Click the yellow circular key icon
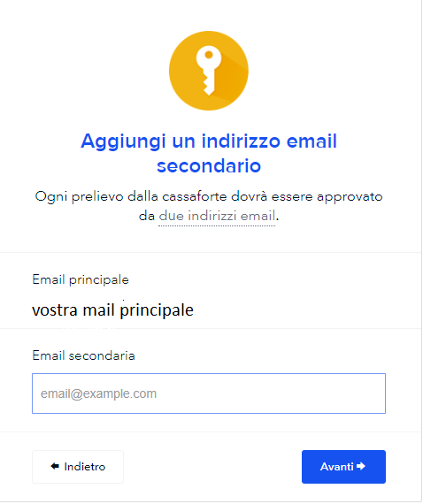This screenshot has height=504, width=423. 209,71
